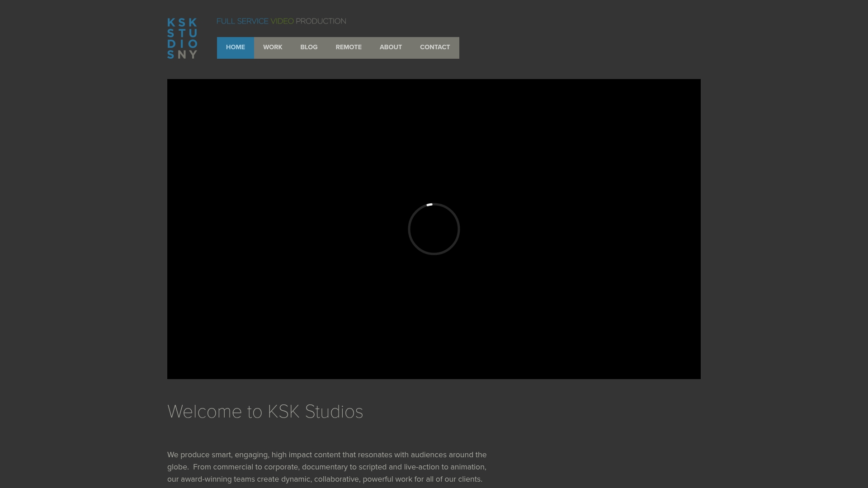
Task: Click the loading video player area
Action: pyautogui.click(x=434, y=229)
